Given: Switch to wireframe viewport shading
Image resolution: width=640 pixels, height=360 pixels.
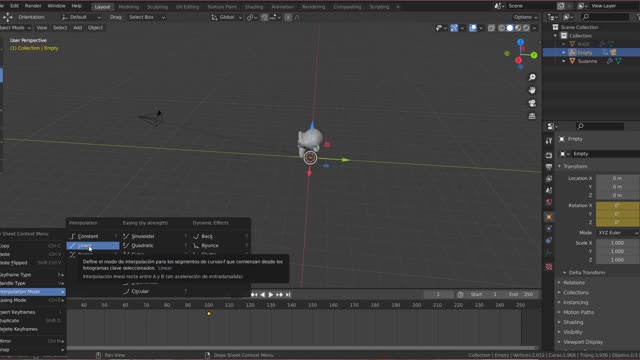Looking at the screenshot, I should click(x=502, y=28).
